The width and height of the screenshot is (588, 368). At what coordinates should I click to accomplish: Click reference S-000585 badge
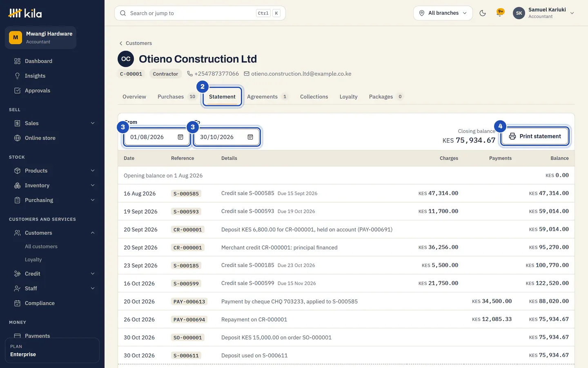186,193
